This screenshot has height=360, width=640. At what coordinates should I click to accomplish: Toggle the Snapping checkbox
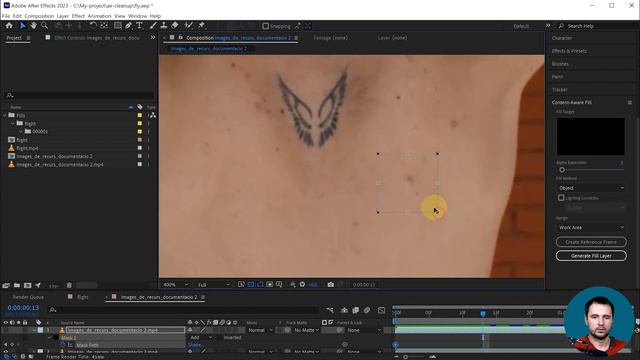(265, 26)
